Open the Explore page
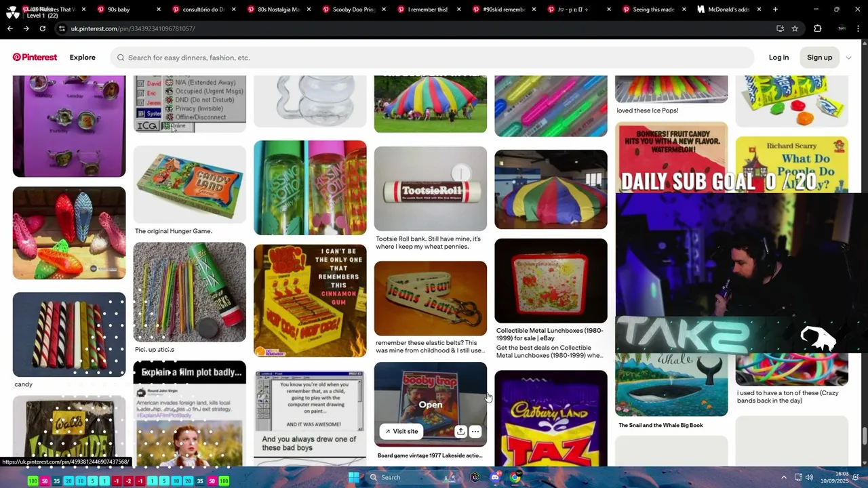This screenshot has width=868, height=488. click(82, 58)
